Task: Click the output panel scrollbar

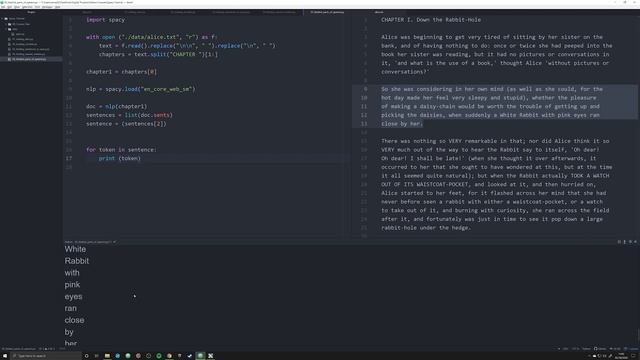Action: 638,336
